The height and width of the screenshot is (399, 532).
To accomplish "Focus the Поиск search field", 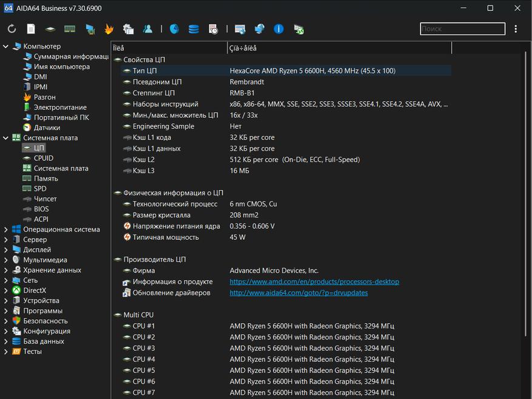I will (x=462, y=29).
